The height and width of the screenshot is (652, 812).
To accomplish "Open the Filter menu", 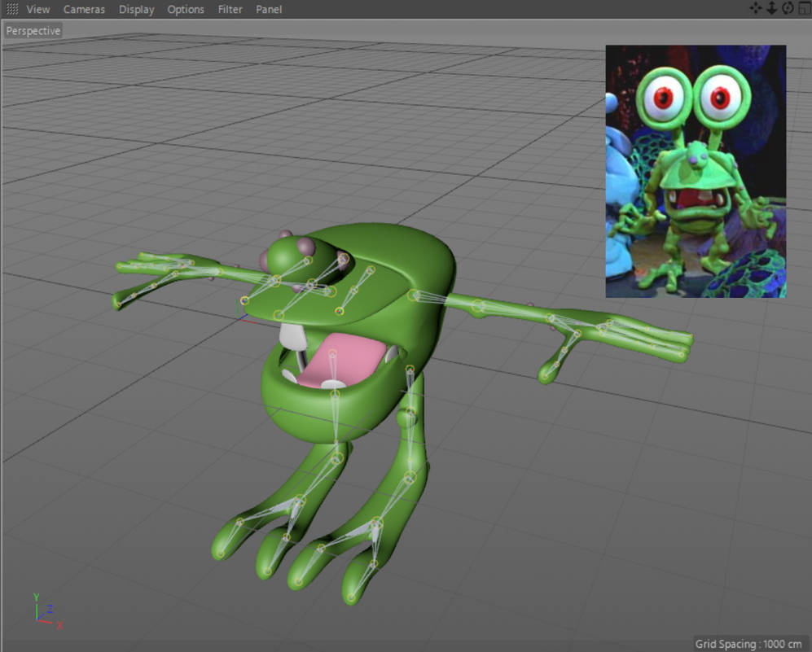I will pos(230,9).
